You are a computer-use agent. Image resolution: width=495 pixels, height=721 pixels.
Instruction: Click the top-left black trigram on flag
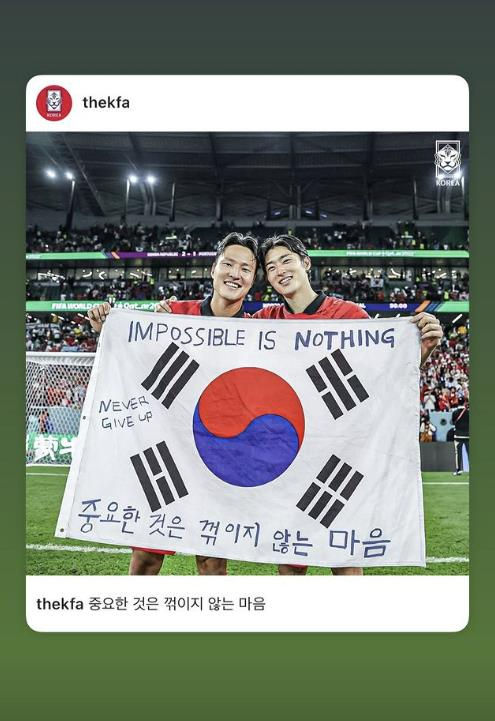coord(170,375)
